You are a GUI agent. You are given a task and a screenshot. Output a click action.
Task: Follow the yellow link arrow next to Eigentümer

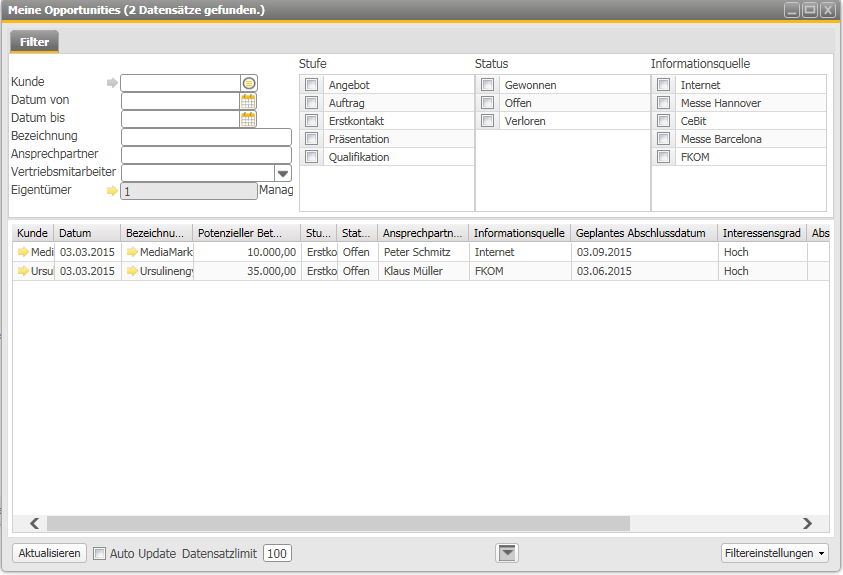click(x=112, y=191)
